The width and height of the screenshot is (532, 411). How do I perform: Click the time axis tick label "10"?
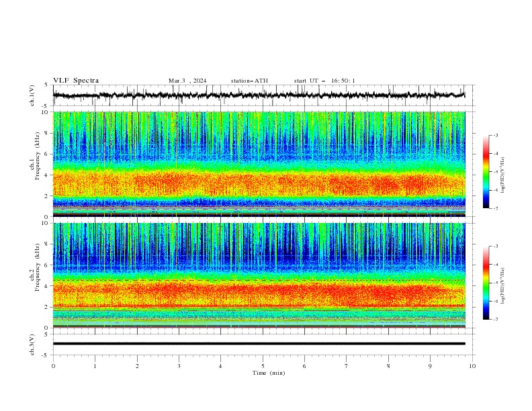472,366
